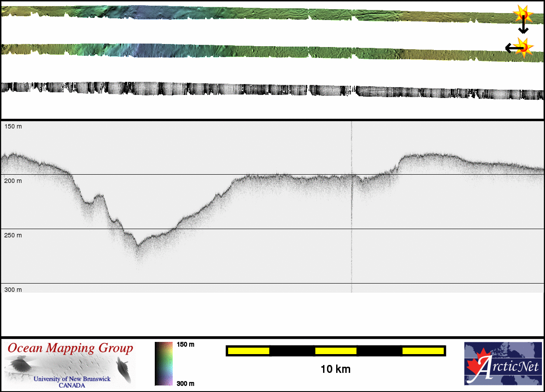Click the upper sun illumination icon
This screenshot has height=392, width=545.
click(523, 15)
